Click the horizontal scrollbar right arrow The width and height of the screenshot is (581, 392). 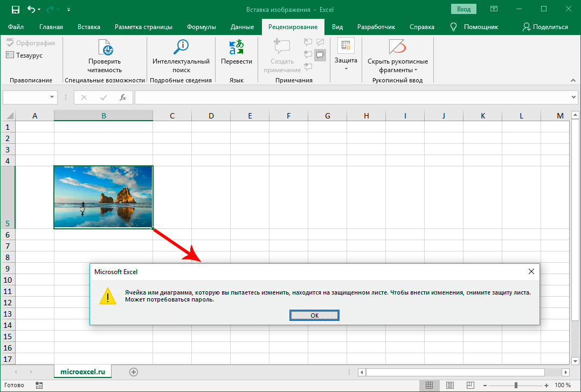coord(565,372)
